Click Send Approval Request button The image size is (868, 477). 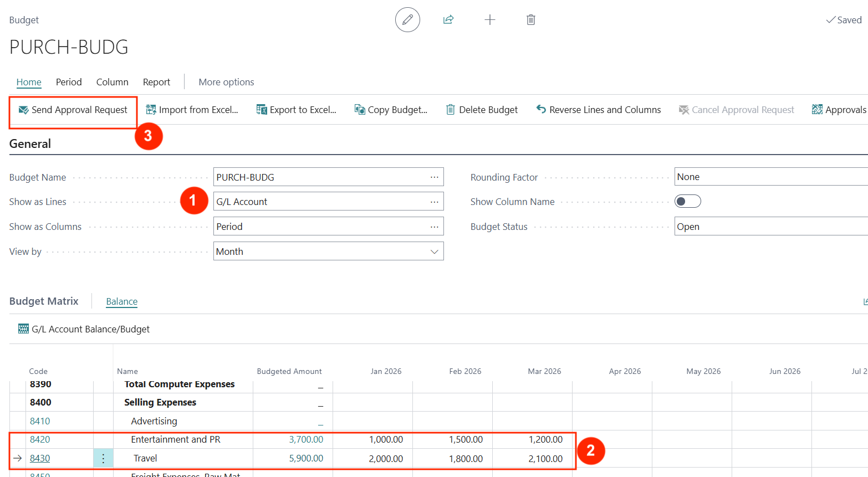[x=73, y=110]
